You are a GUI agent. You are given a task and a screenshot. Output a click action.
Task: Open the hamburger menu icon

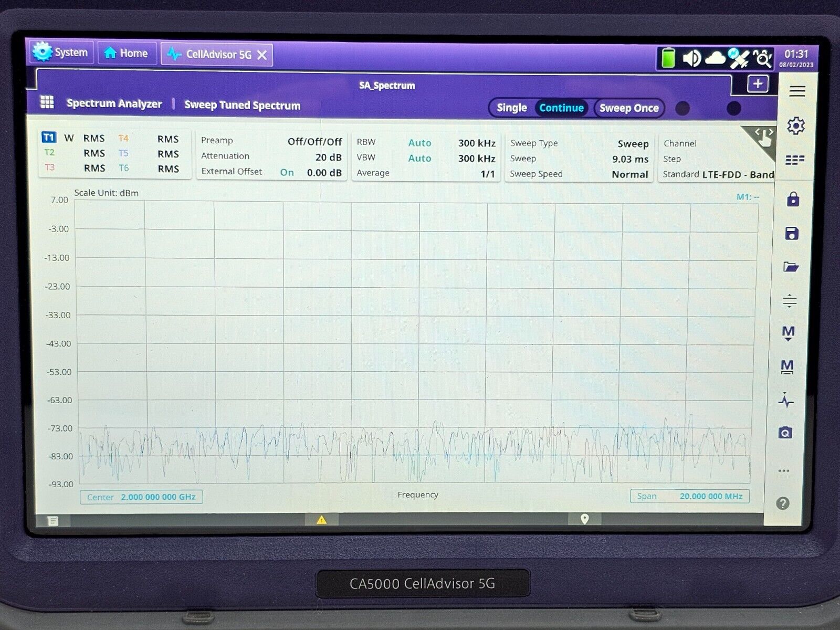pyautogui.click(x=797, y=91)
